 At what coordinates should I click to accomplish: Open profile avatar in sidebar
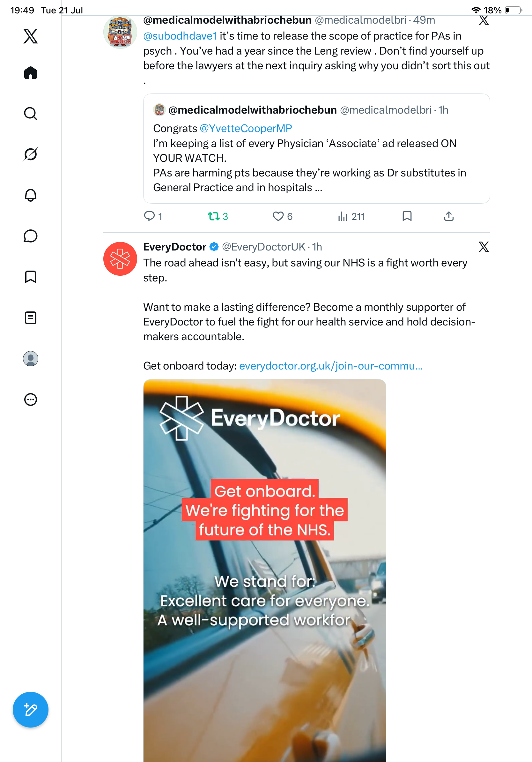point(31,359)
